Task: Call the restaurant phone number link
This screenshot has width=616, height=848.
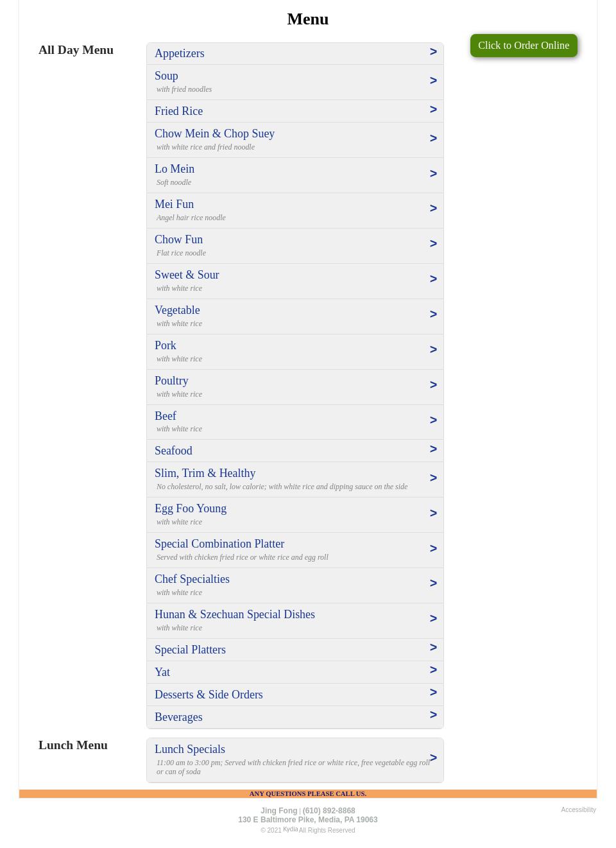Action: point(329,811)
